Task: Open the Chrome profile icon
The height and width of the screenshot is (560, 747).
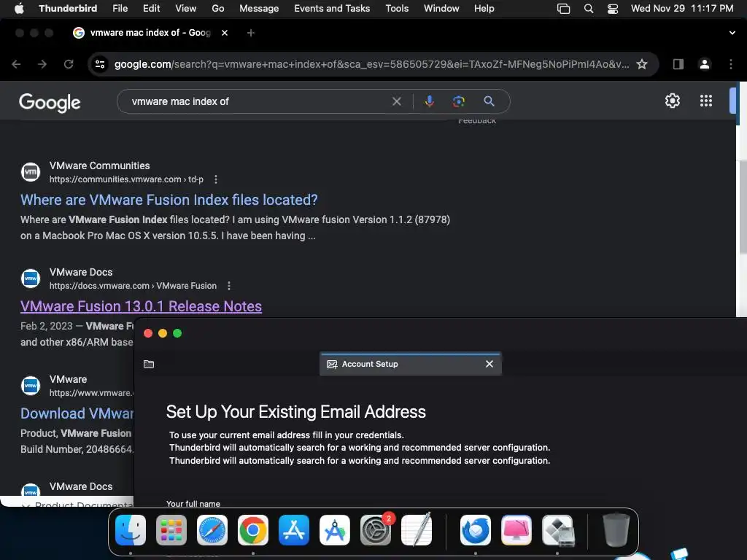Action: click(x=704, y=64)
